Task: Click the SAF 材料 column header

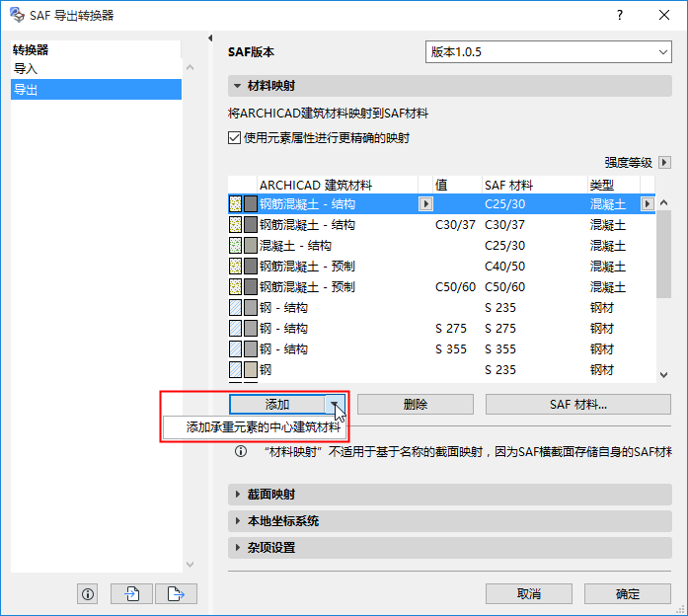Action: (534, 186)
